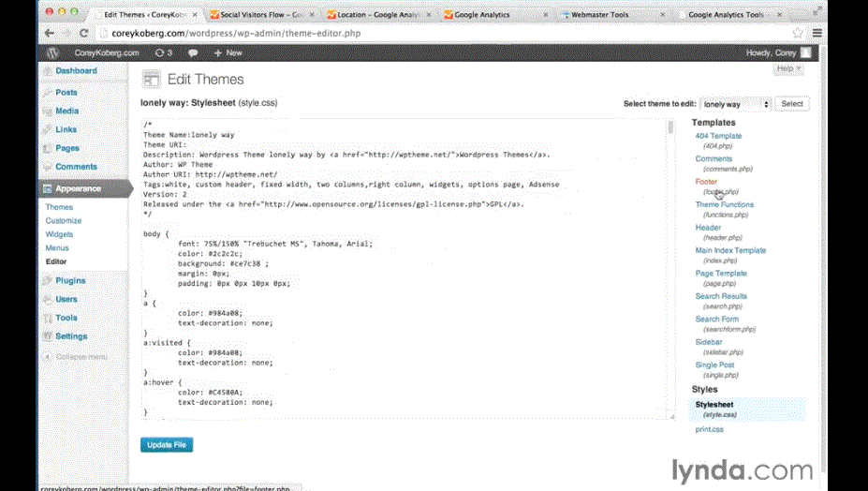Go to Customize submenu
The height and width of the screenshot is (491, 868).
pos(63,220)
